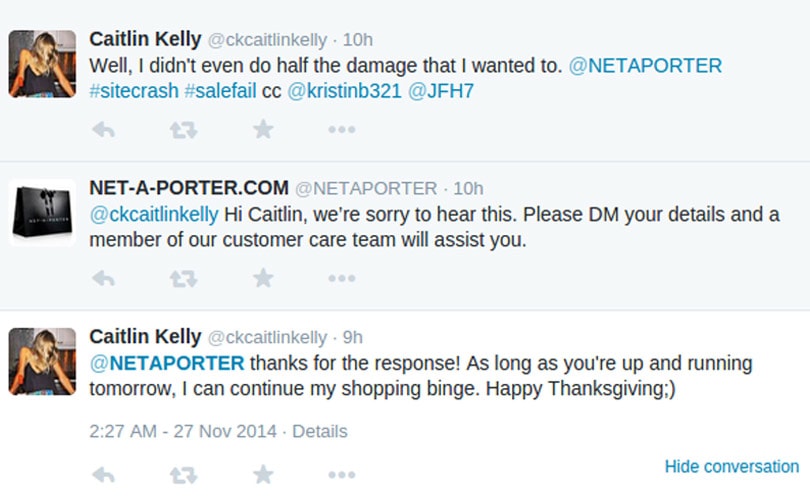Click Hide conversation link
The height and width of the screenshot is (500, 810).
[x=731, y=466]
